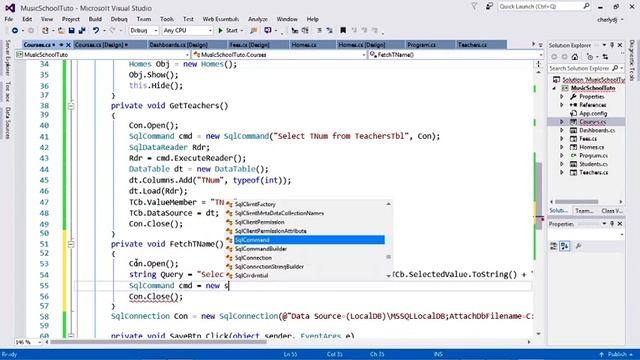This screenshot has width=640, height=360.
Task: Click the Categorized view icon in Properties
Action: coord(553,246)
